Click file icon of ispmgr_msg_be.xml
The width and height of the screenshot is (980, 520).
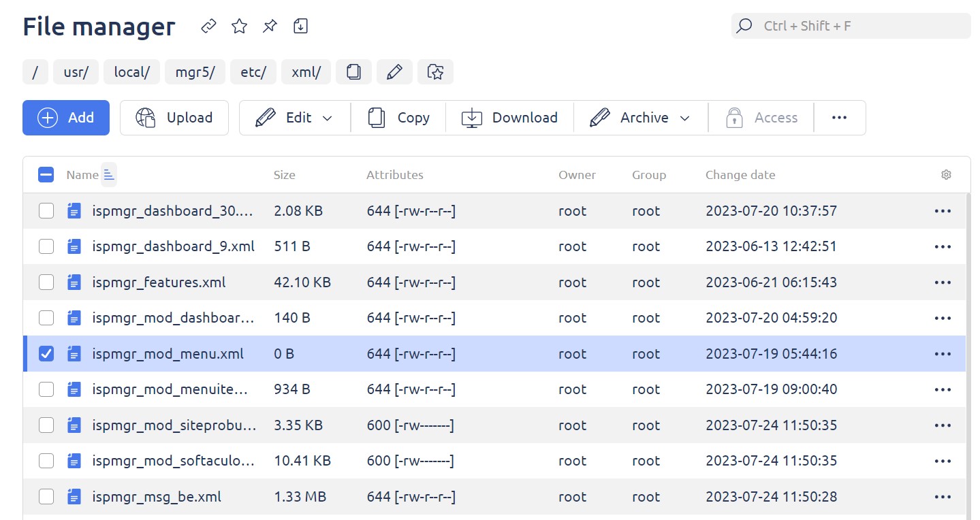pos(74,497)
